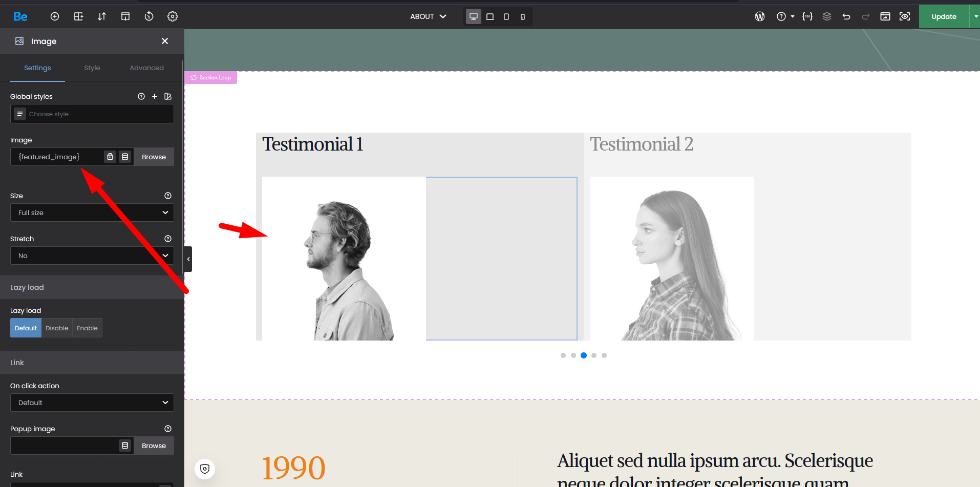Switch to the Style tab
The image size is (980, 487).
coord(92,68)
